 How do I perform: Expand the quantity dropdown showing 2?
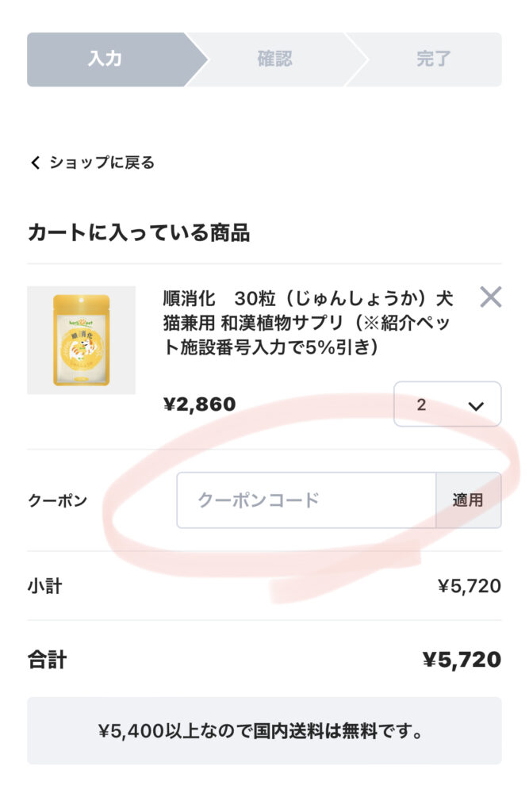(447, 404)
